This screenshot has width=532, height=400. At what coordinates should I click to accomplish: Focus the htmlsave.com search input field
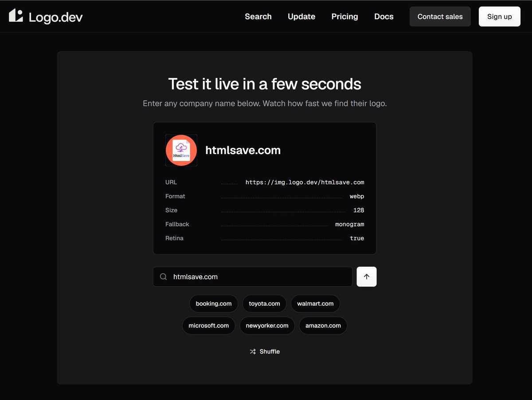[253, 276]
